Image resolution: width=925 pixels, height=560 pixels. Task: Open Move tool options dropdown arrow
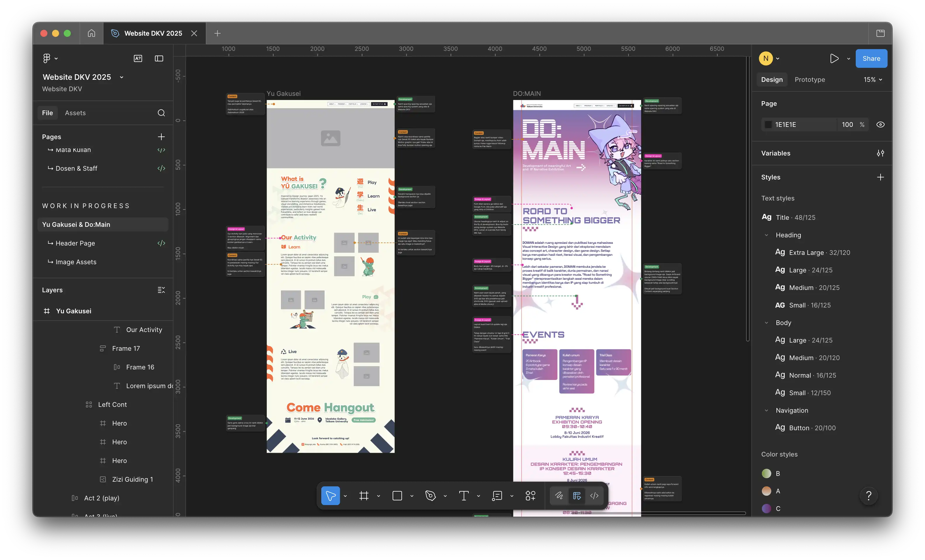[x=345, y=496]
